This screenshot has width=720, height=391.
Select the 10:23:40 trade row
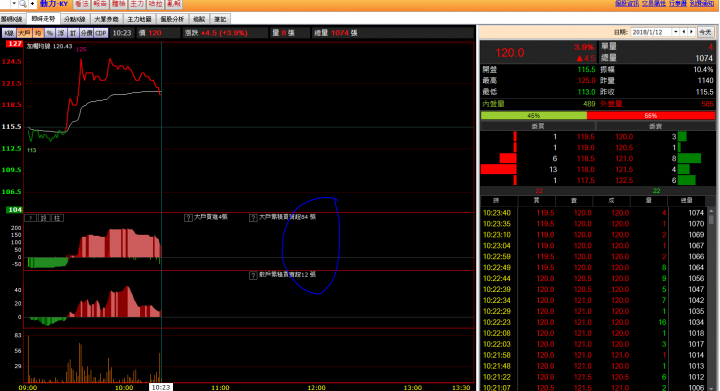(x=594, y=213)
